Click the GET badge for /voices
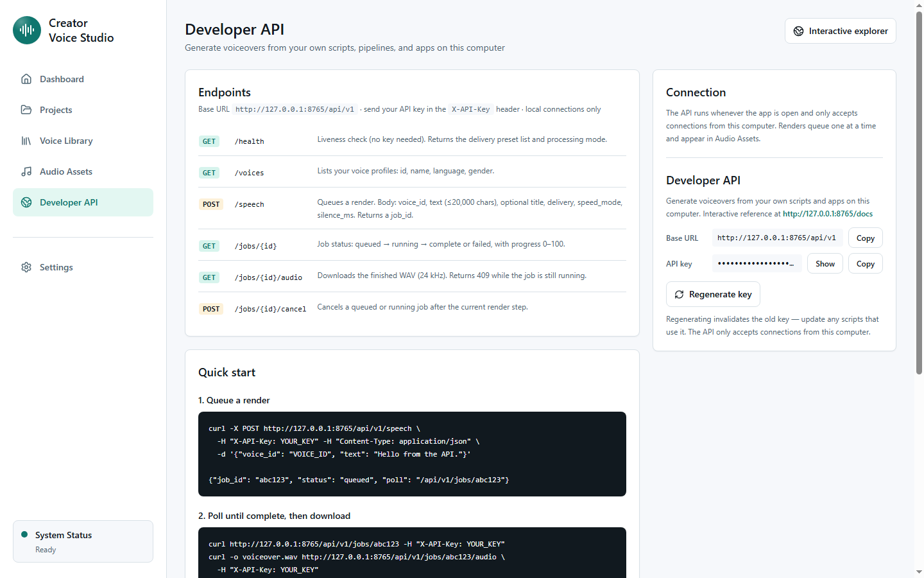Image resolution: width=924 pixels, height=578 pixels. coord(209,173)
